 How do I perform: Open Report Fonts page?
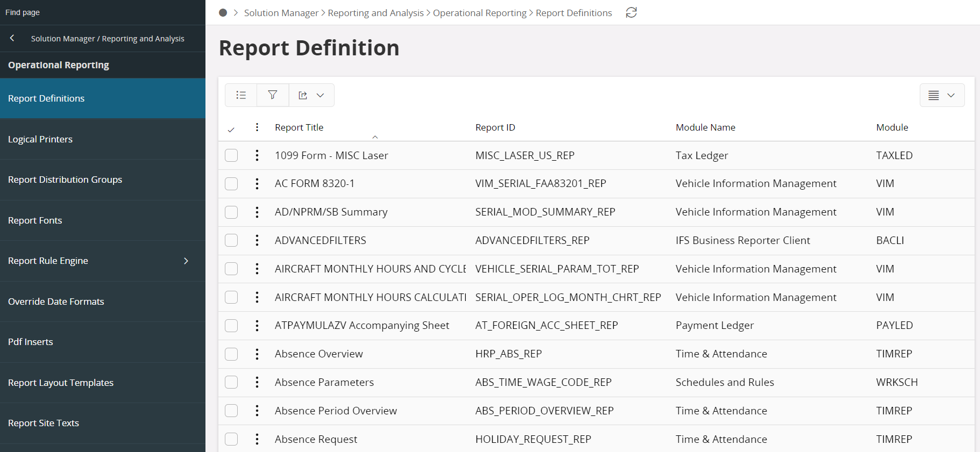103,220
